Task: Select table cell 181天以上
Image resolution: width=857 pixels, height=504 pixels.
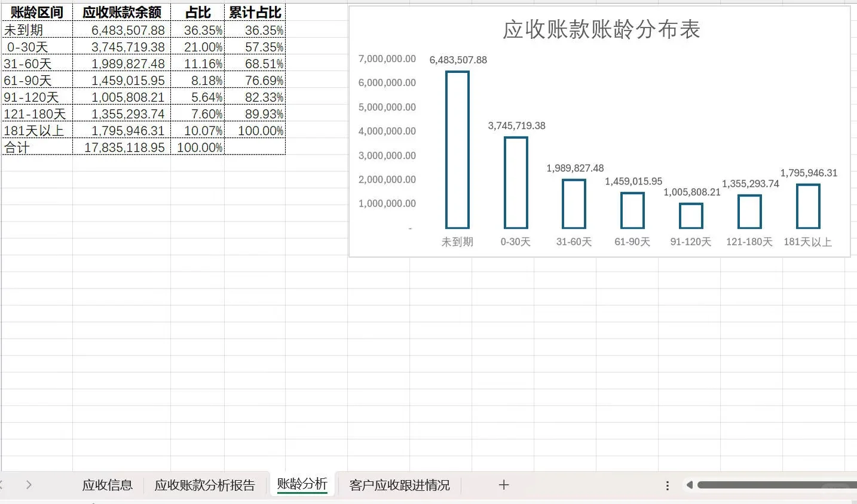Action: coord(37,130)
